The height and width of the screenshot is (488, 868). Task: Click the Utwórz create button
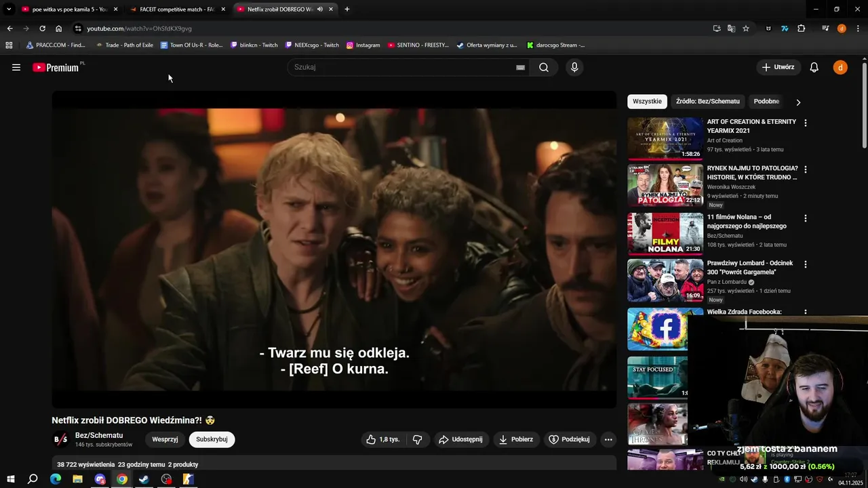tap(778, 67)
